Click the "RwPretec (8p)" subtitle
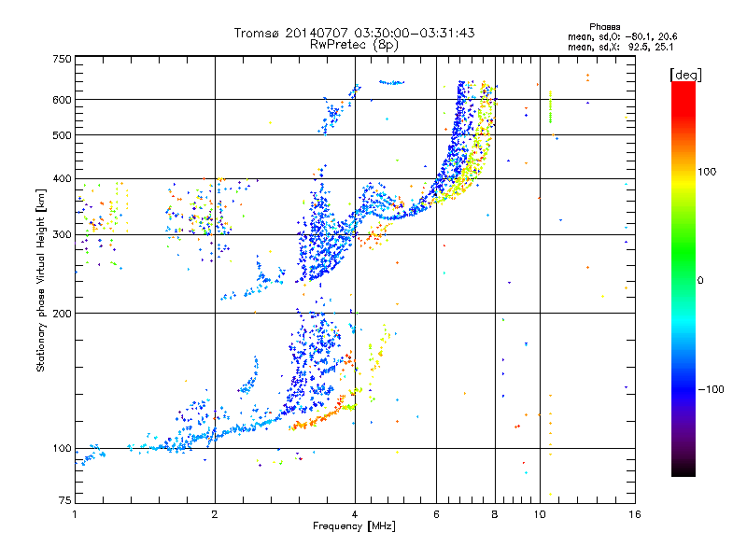Screen dimensions: 747x560 click(354, 45)
